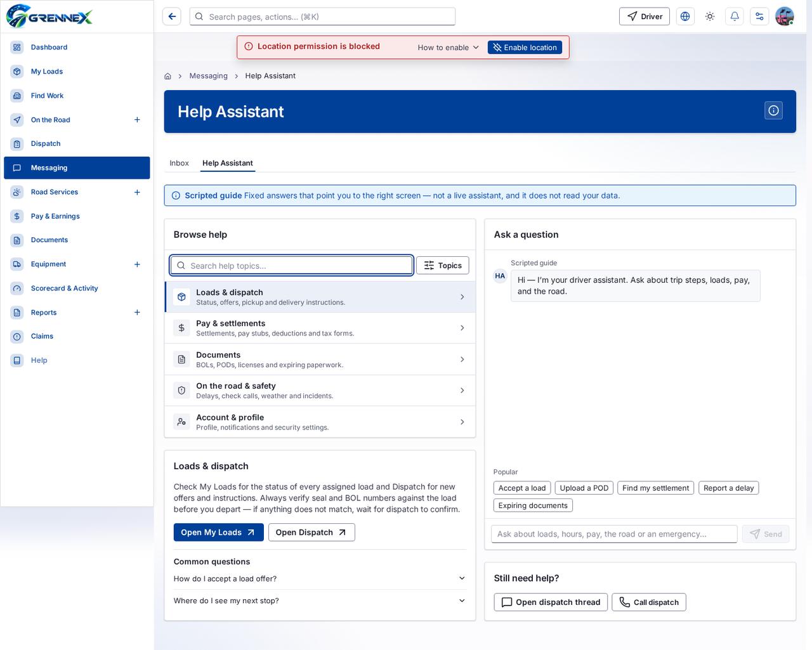Open the Help sidebar item

pos(77,360)
